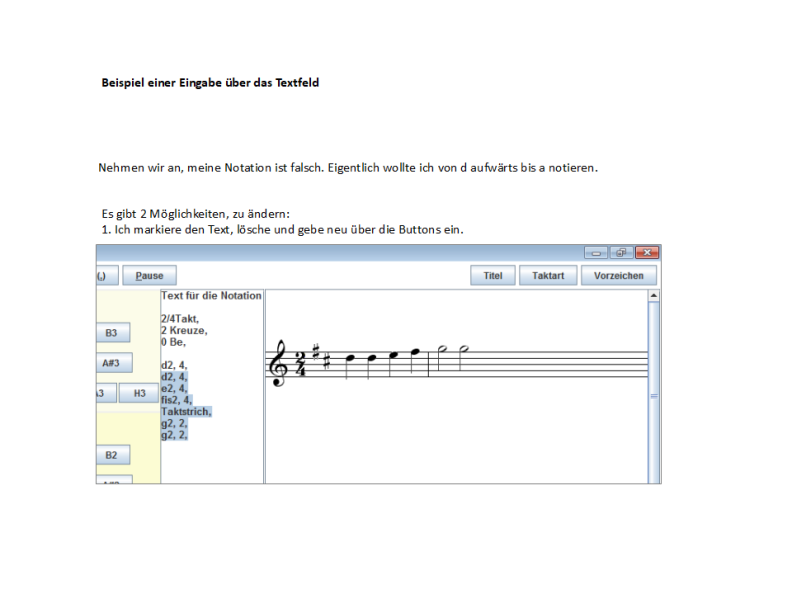Click the key signature sharps on staff
This screenshot has height=594, width=792.
(319, 356)
